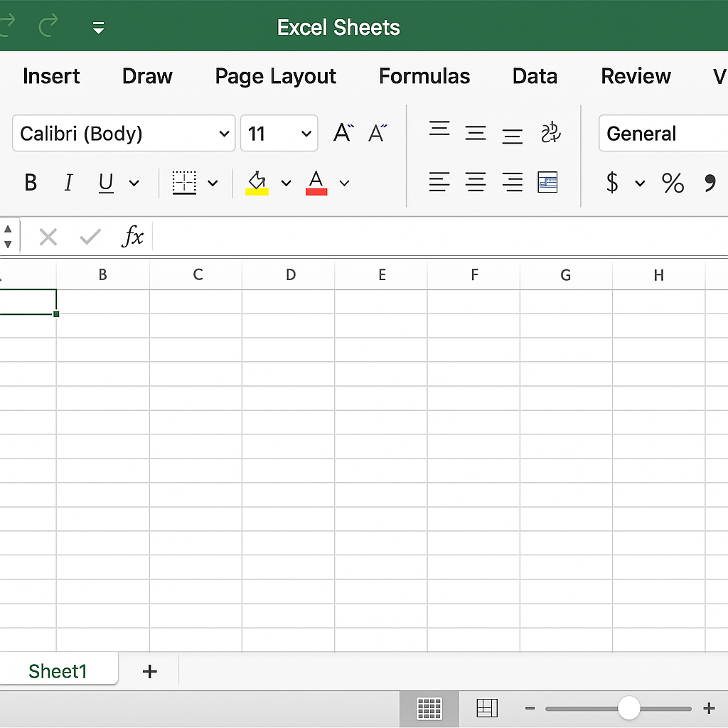
Task: Open font color dropdown arrow
Action: coord(344,183)
